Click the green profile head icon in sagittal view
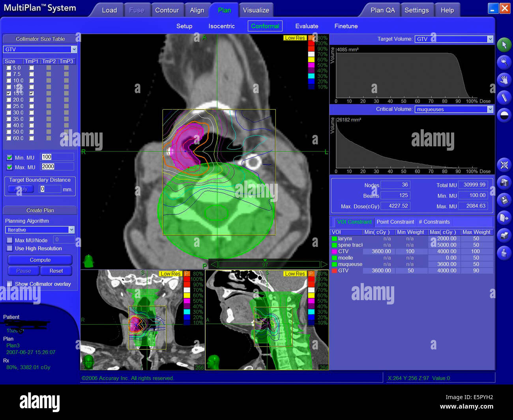The width and height of the screenshot is (513, 420). click(x=213, y=362)
